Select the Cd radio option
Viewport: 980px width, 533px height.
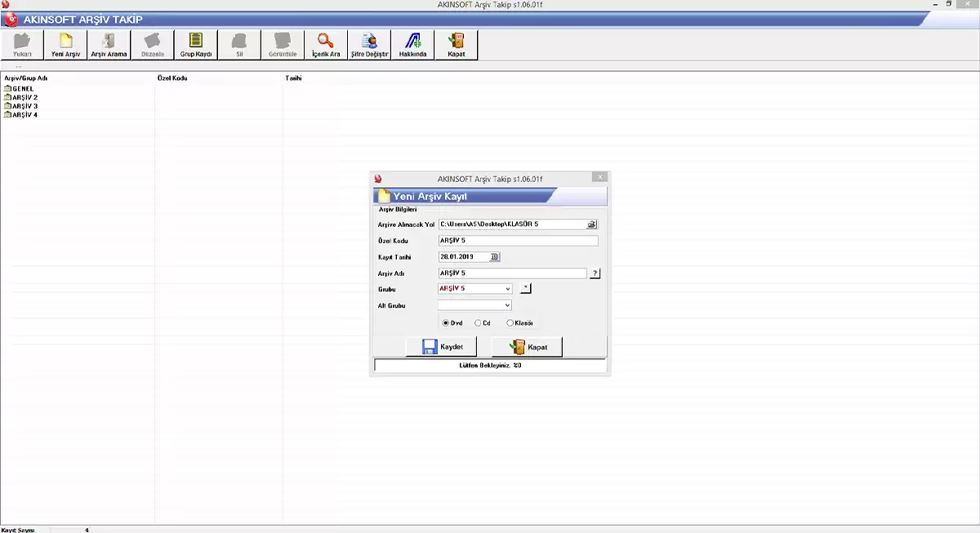click(478, 322)
